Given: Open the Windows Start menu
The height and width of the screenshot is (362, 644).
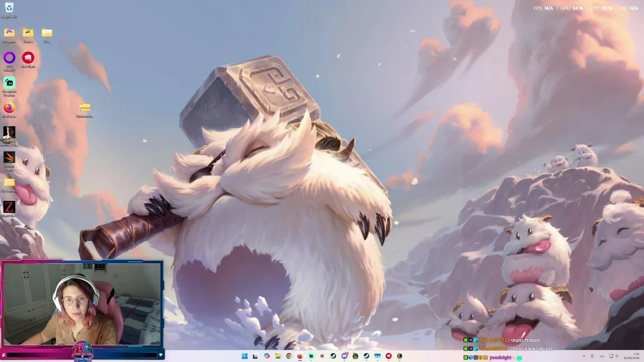Looking at the screenshot, I should click(245, 356).
